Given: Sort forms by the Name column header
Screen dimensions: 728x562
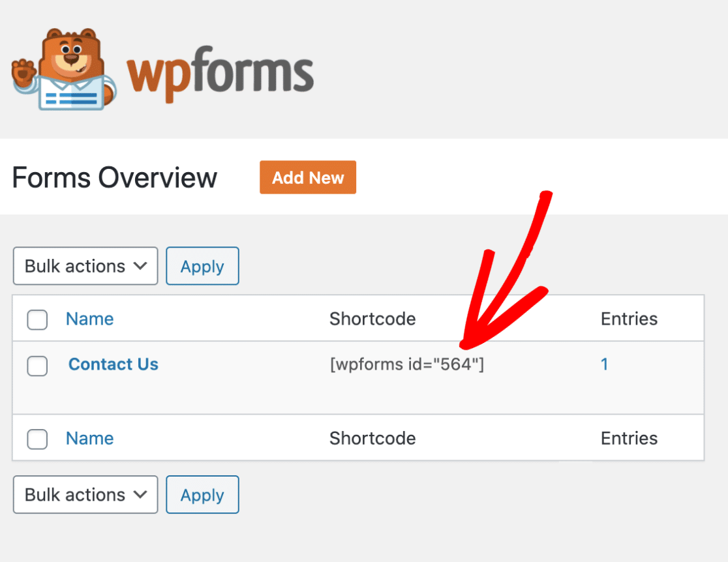Looking at the screenshot, I should [89, 319].
